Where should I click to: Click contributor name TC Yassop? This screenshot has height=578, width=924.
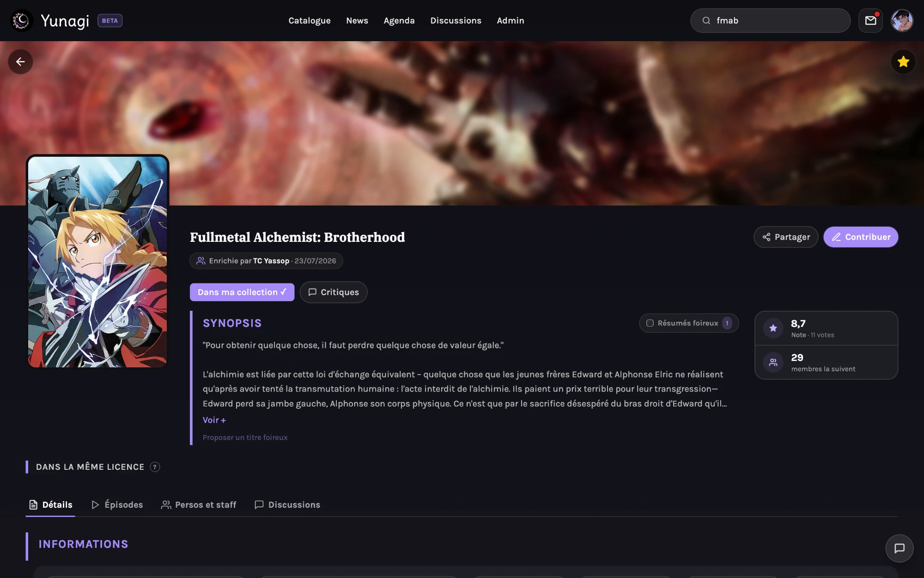click(271, 261)
